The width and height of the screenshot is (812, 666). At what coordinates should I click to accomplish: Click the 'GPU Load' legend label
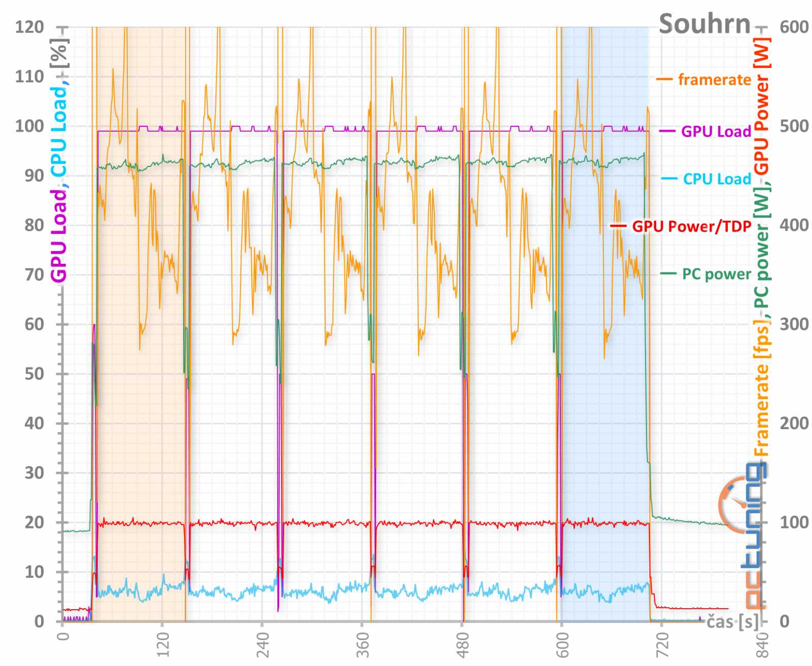point(716,131)
